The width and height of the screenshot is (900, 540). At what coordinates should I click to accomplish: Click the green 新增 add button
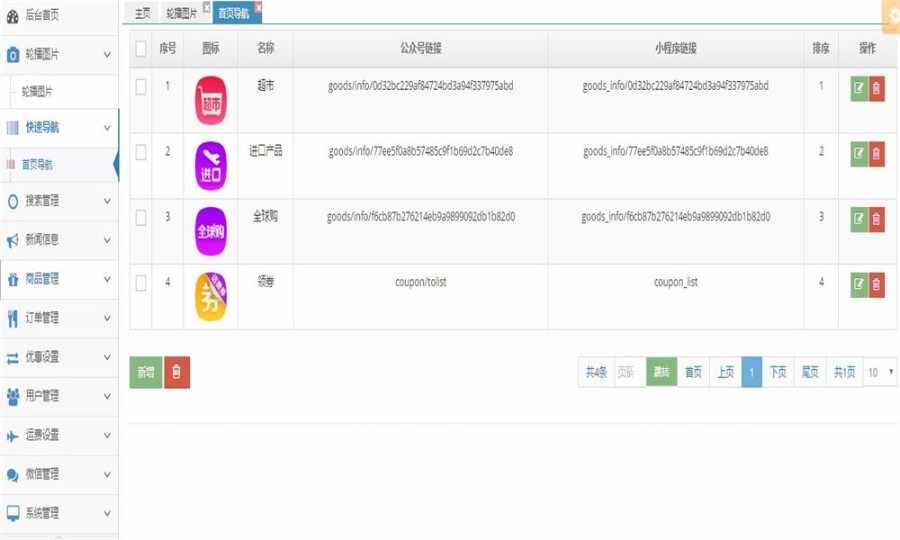(146, 372)
